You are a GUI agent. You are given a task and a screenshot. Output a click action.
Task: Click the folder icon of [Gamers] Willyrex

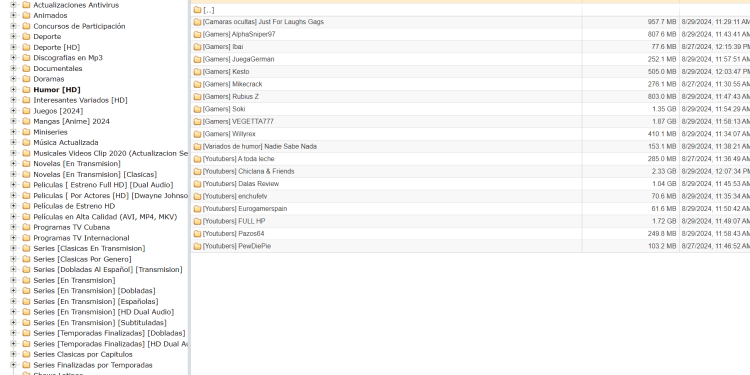click(x=197, y=134)
